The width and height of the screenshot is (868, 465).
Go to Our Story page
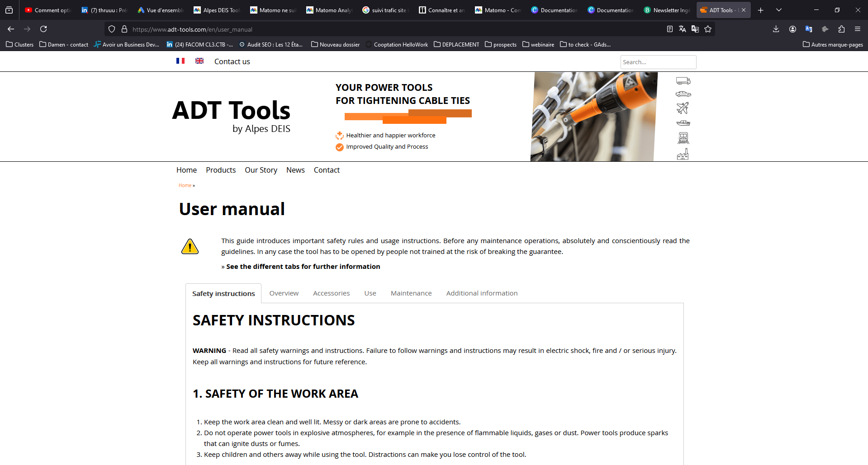261,170
